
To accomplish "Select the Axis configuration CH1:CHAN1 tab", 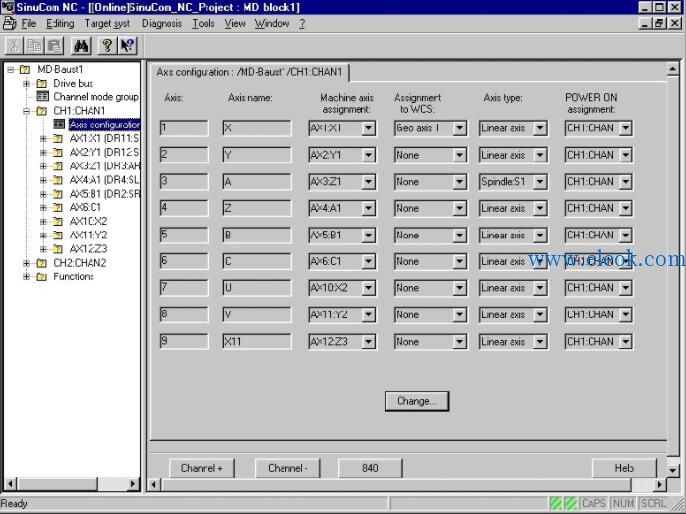I will [249, 72].
